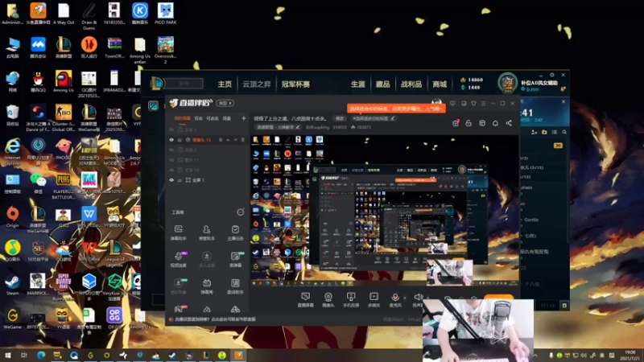Screen dimensions: 644x362
Task: Click customer service link at streaming app bottom
Action: pos(216,319)
